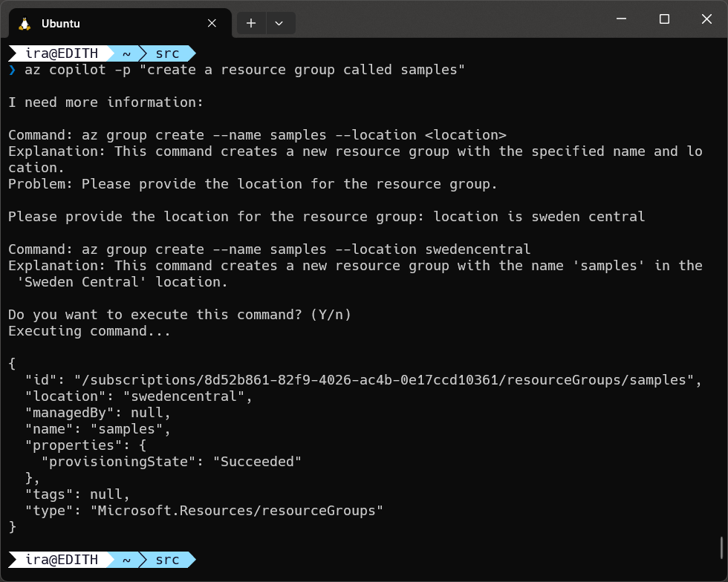Minimize the terminal window
The height and width of the screenshot is (582, 728).
pyautogui.click(x=621, y=19)
